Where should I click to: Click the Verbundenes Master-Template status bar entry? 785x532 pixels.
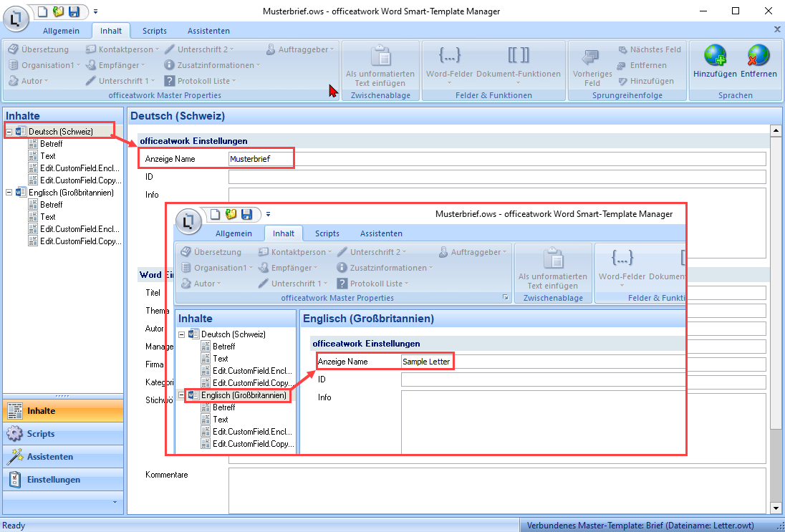(640, 526)
